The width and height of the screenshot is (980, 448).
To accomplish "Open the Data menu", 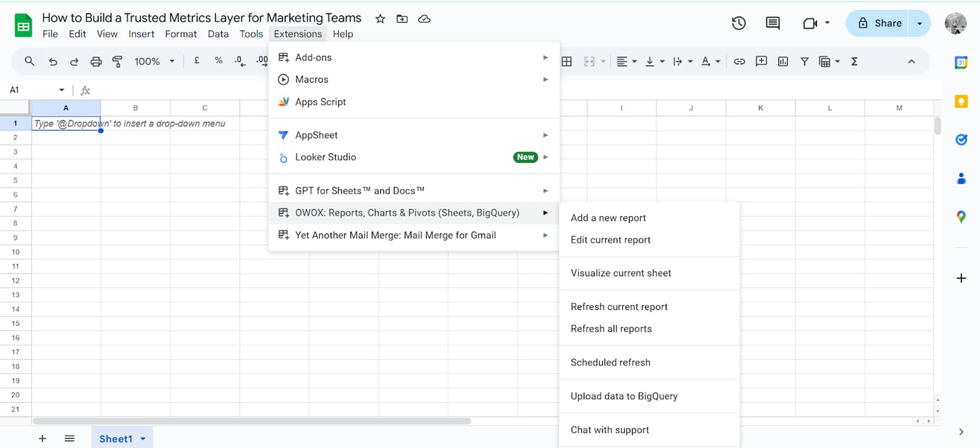I will tap(218, 34).
